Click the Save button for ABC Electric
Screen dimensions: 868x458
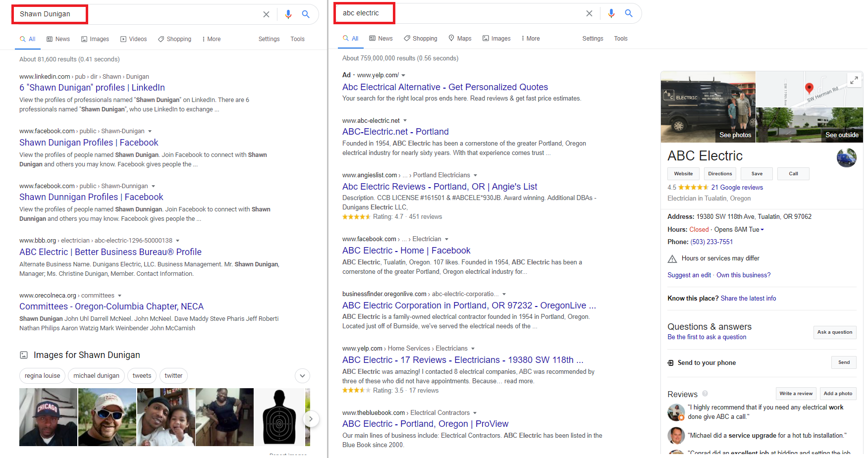[757, 174]
